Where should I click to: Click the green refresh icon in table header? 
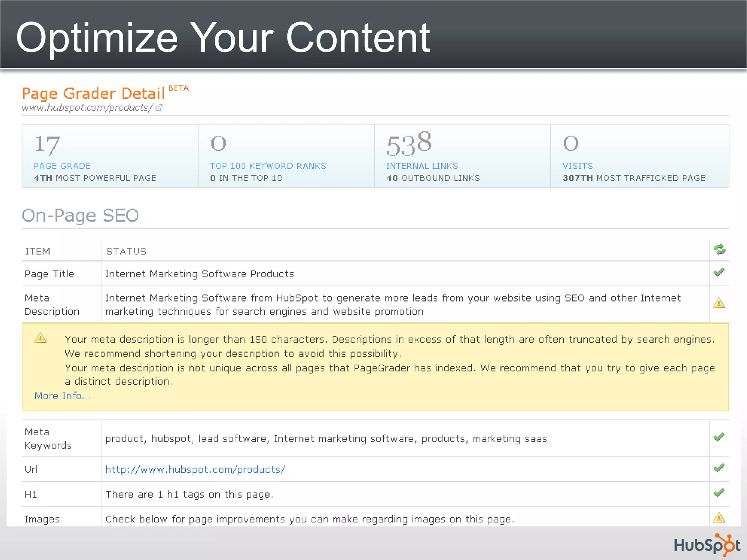719,250
